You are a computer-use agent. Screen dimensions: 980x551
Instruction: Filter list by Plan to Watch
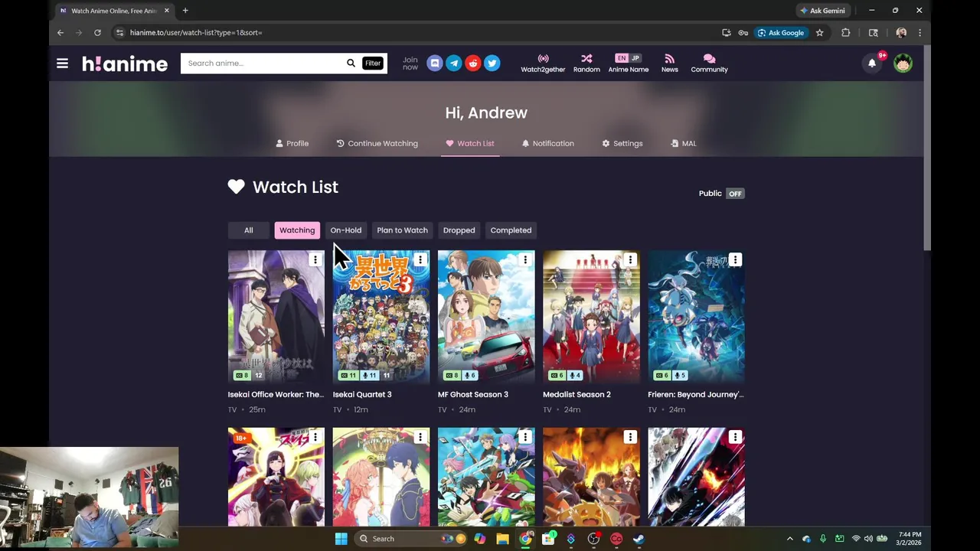pos(402,230)
